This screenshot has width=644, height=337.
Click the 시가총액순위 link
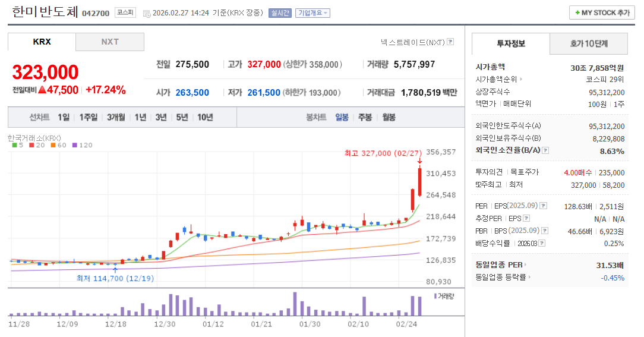point(495,79)
